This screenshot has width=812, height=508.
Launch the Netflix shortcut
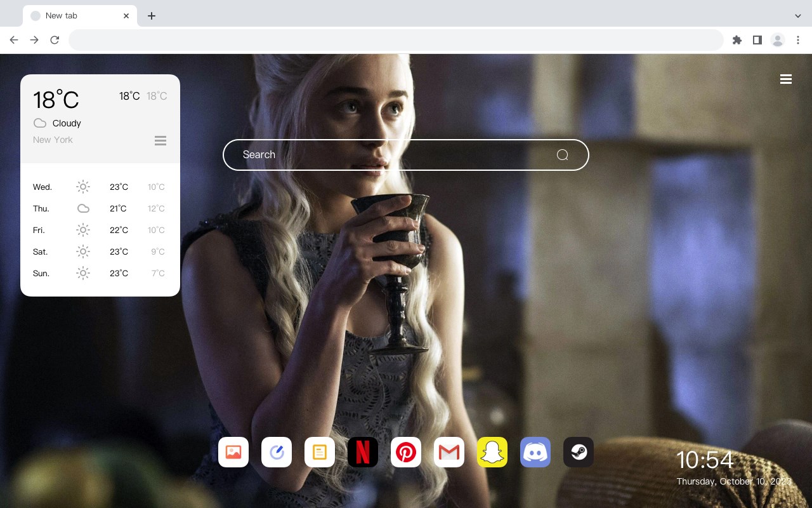coord(363,452)
